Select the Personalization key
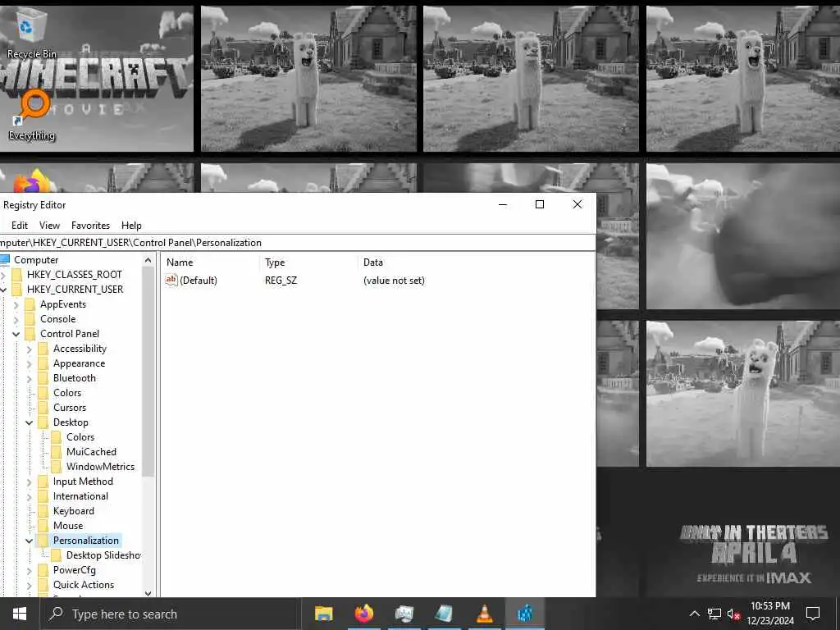The width and height of the screenshot is (840, 630). pyautogui.click(x=85, y=541)
